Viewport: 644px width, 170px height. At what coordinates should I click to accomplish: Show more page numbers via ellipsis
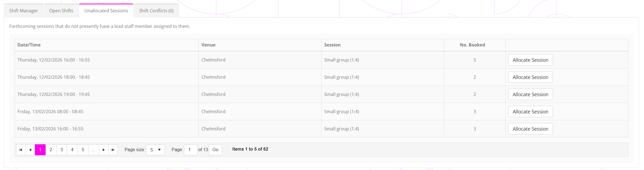point(94,150)
